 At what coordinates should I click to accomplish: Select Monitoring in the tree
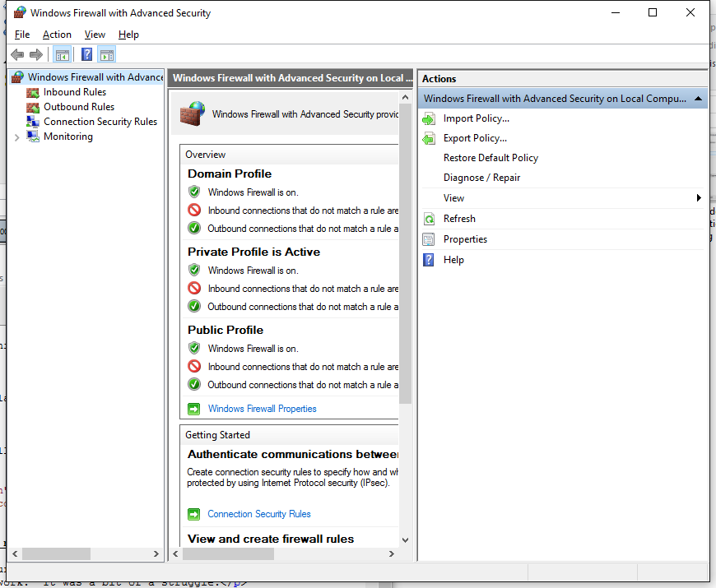(68, 137)
